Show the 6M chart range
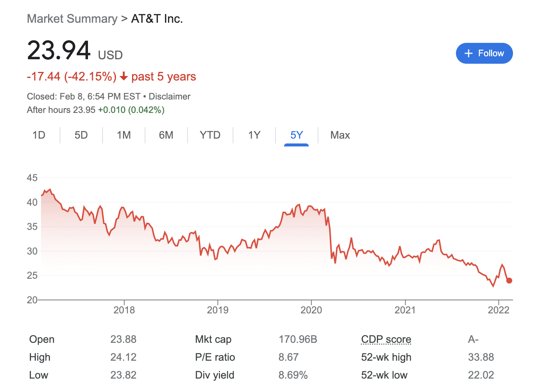Image resolution: width=554 pixels, height=392 pixels. 166,135
